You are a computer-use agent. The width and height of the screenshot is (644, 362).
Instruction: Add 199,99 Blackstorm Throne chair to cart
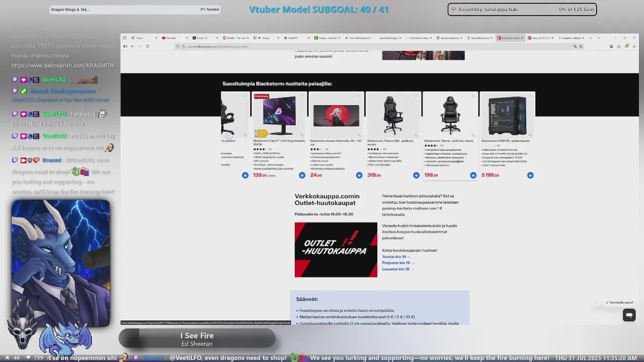click(473, 175)
